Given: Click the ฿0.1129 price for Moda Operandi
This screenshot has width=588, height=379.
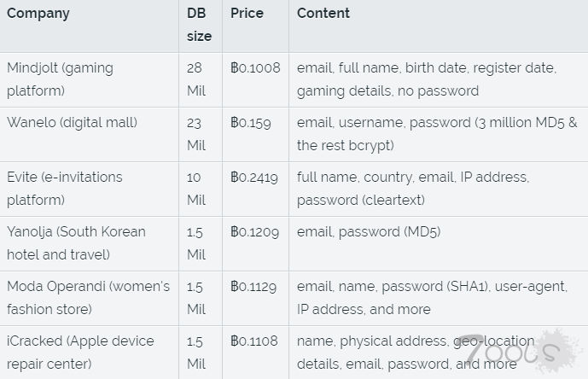Looking at the screenshot, I should pos(253,287).
